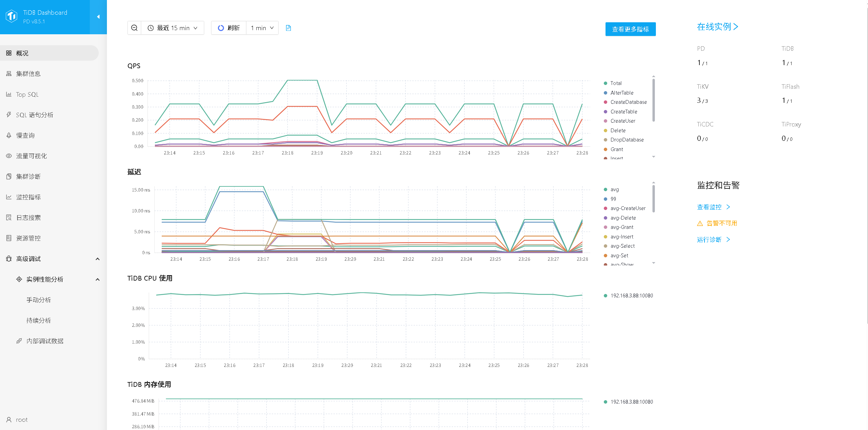Collapse sidebar with the left arrow icon
Screen dimensions: 868x430
[x=98, y=17]
